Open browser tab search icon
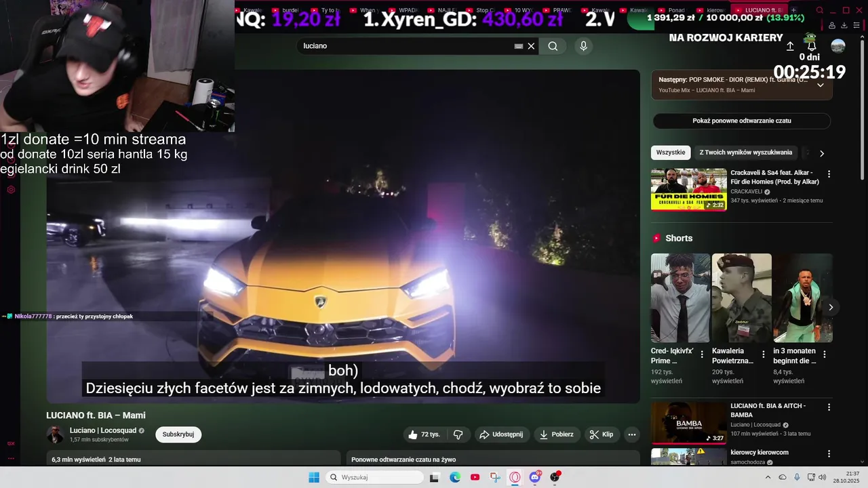The image size is (868, 488). (x=820, y=10)
